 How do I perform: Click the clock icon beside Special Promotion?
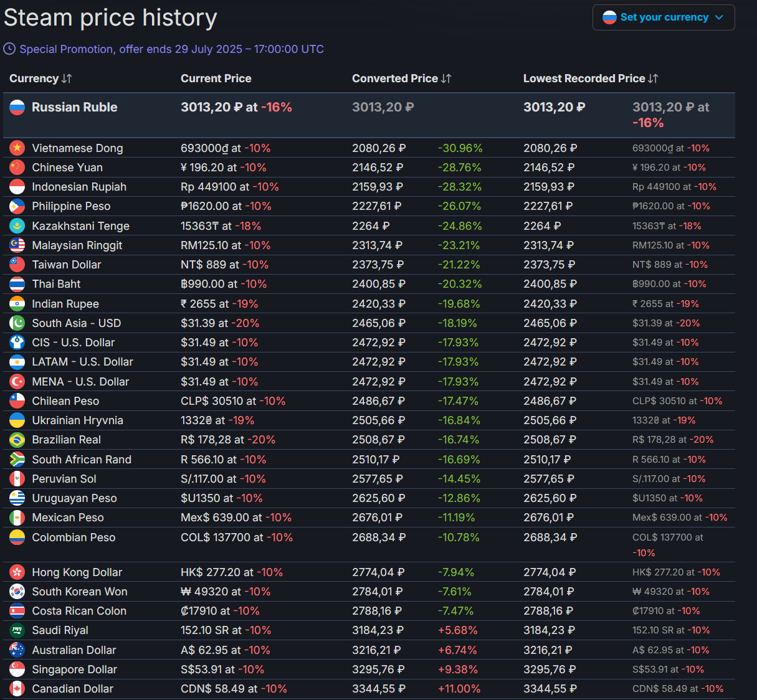(9, 49)
